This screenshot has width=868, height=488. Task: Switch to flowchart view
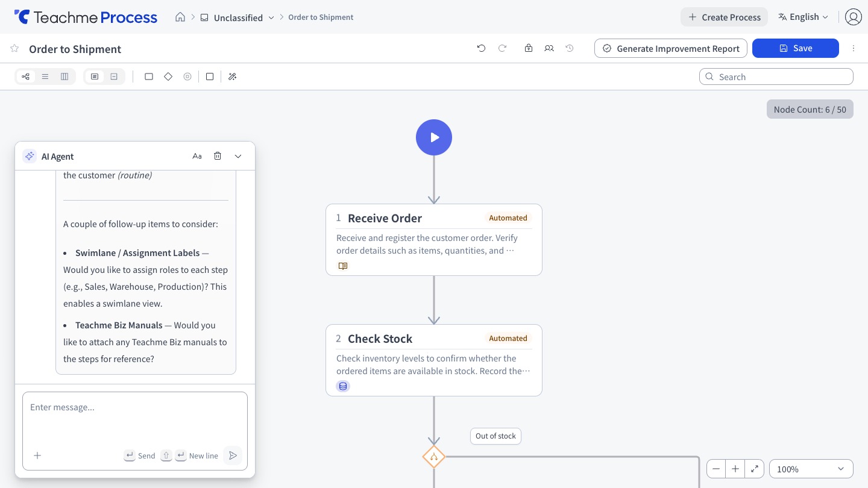[x=25, y=77]
